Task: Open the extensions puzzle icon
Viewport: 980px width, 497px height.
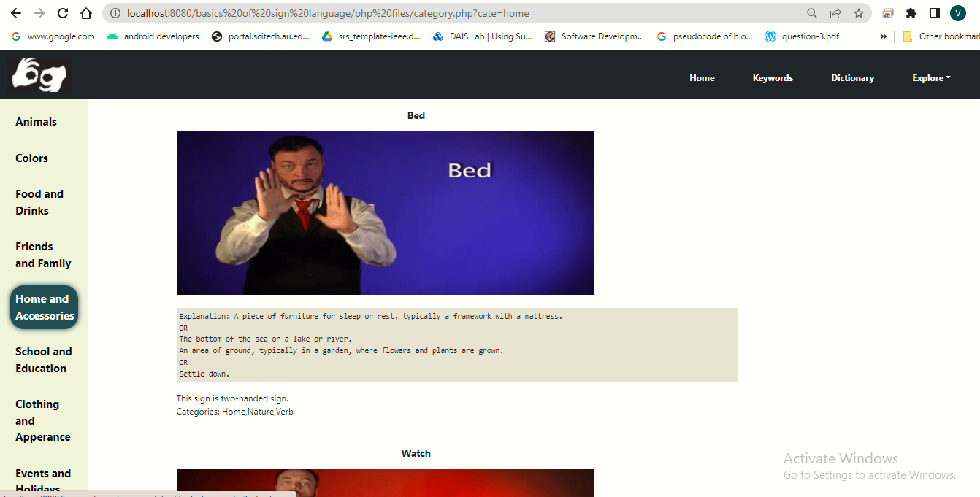Action: tap(911, 13)
